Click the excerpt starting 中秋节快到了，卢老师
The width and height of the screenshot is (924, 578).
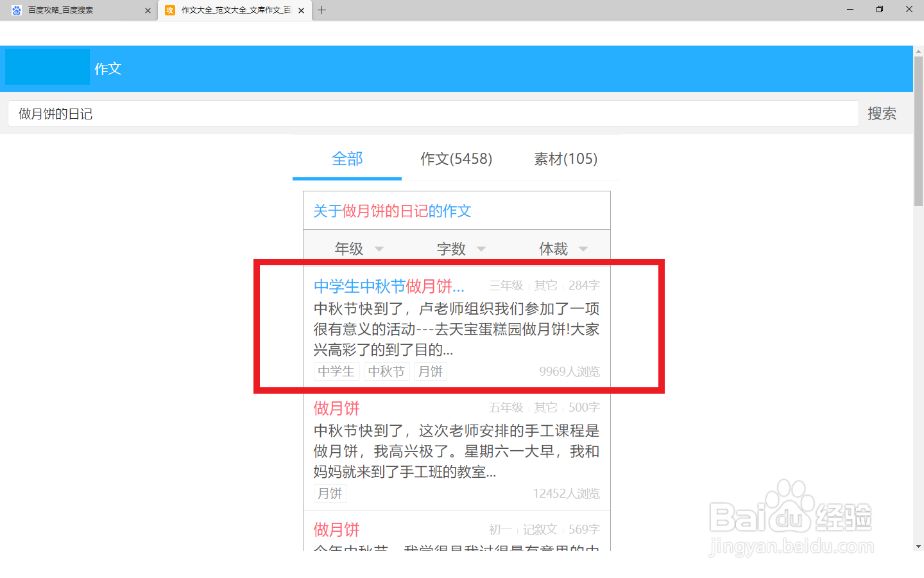click(x=457, y=329)
